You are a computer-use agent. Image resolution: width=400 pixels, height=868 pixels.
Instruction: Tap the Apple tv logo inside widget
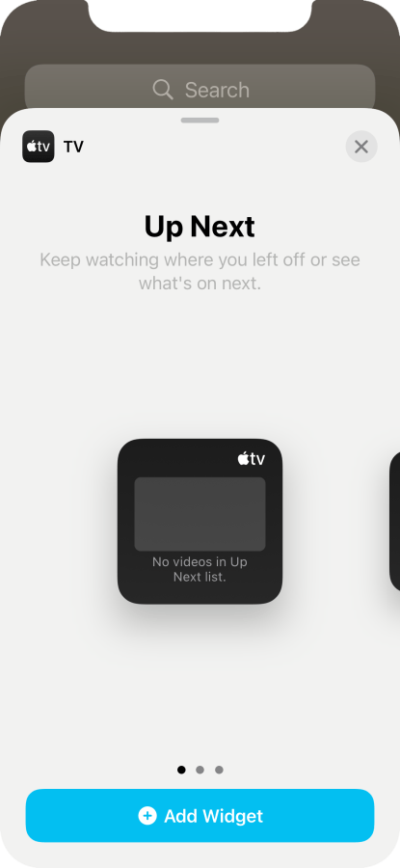click(252, 458)
